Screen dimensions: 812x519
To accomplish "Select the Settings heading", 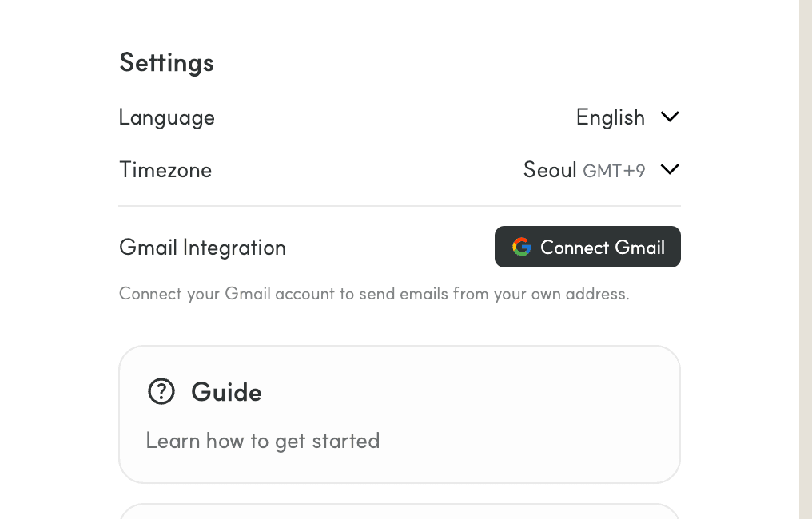I will tap(166, 62).
